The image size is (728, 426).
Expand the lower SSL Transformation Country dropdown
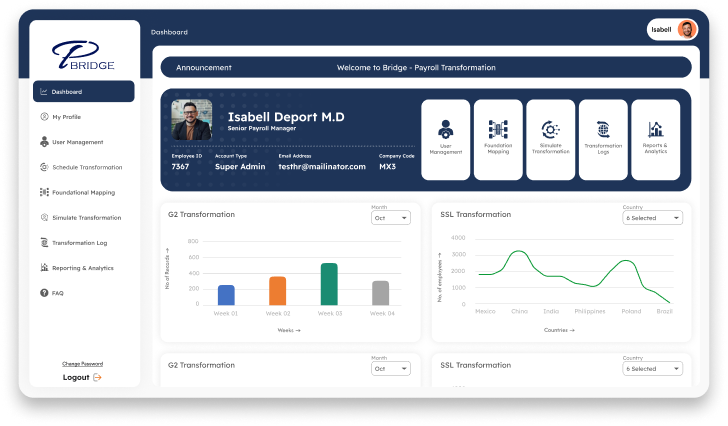[652, 368]
